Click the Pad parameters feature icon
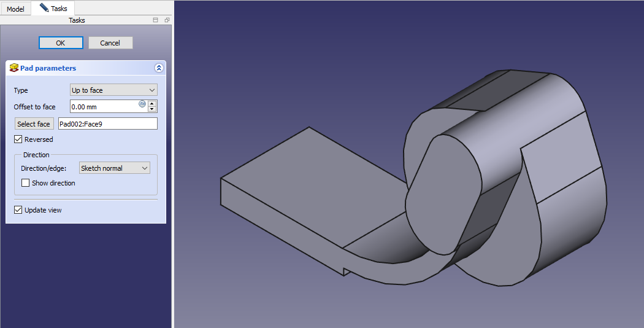 click(14, 68)
